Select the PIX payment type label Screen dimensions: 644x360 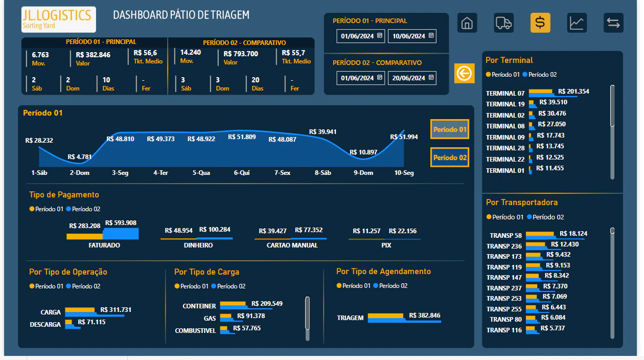coord(386,245)
